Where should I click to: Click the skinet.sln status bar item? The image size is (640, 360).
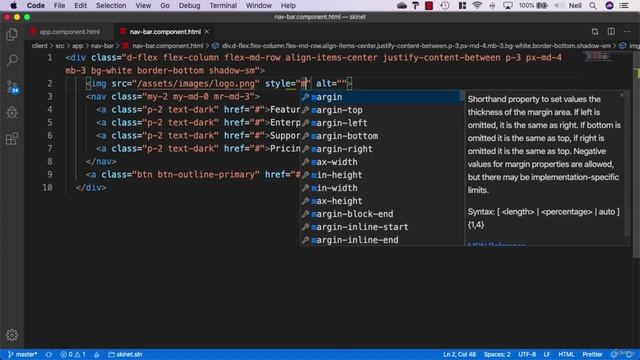click(125, 354)
